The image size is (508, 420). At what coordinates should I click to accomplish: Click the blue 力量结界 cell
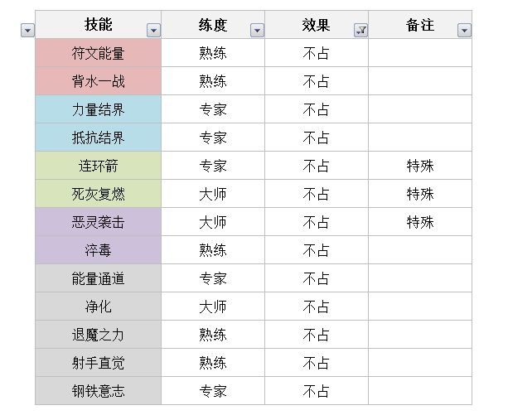tap(98, 110)
